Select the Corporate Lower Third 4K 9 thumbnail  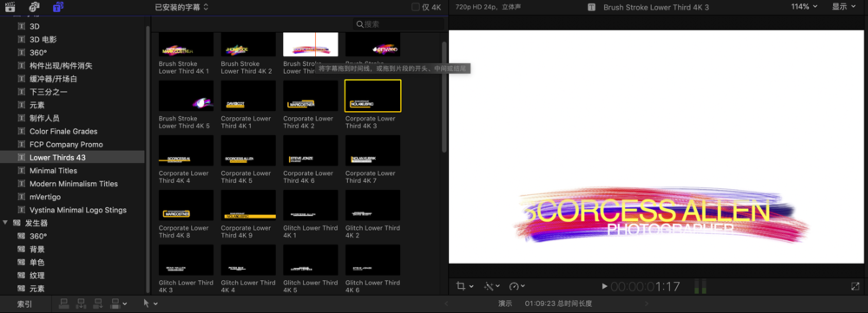[x=248, y=205]
